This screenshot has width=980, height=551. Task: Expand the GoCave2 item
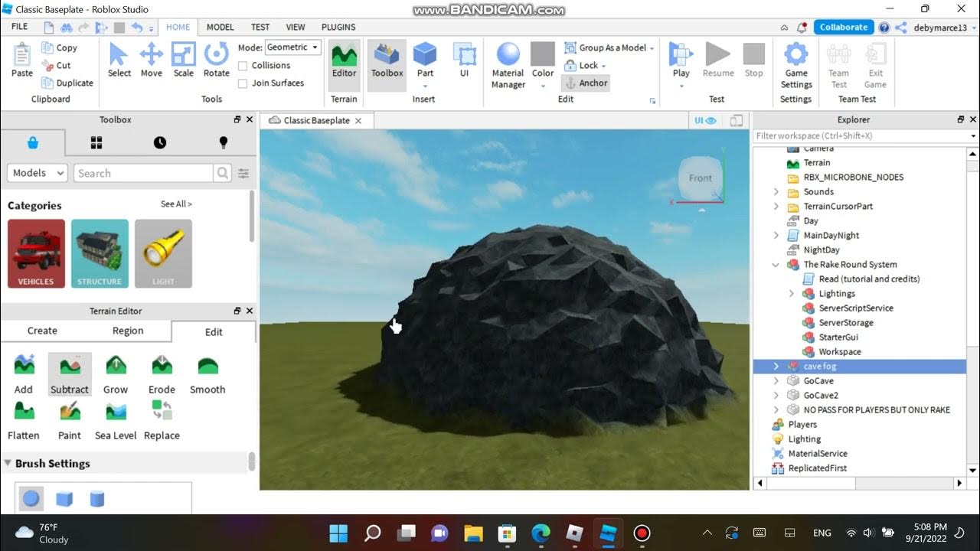pyautogui.click(x=776, y=396)
